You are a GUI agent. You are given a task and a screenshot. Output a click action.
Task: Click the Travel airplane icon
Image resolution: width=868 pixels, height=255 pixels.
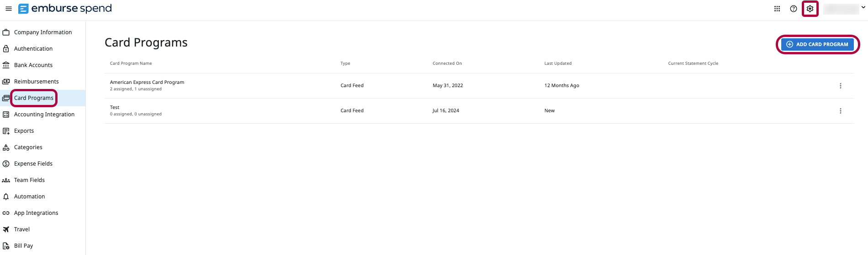coord(6,229)
